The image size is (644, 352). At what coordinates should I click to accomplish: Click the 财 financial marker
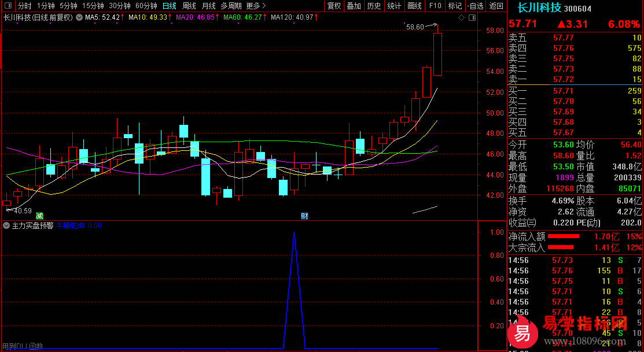304,216
